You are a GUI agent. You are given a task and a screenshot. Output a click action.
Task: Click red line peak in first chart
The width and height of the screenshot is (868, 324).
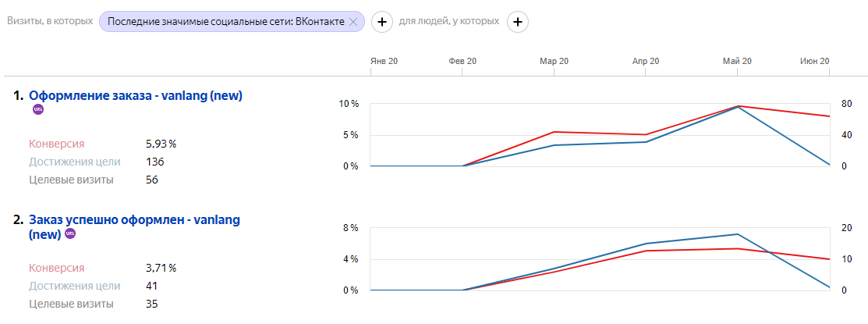738,105
